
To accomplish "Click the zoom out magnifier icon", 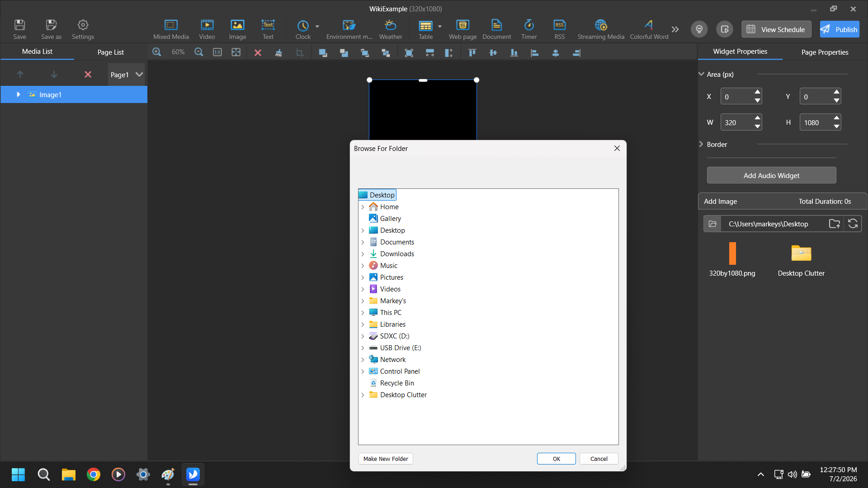I will point(198,52).
